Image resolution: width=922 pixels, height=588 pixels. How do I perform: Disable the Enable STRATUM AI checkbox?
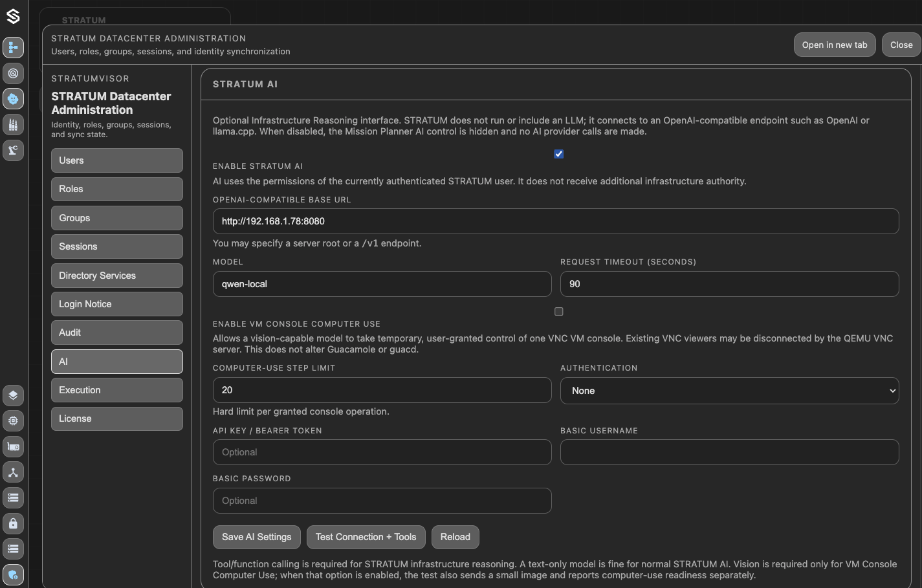tap(559, 154)
